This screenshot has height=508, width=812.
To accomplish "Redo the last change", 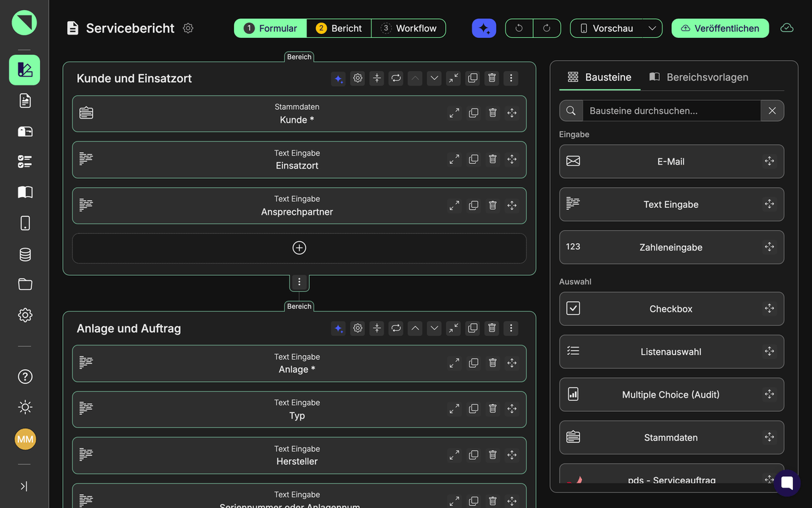I will 547,28.
